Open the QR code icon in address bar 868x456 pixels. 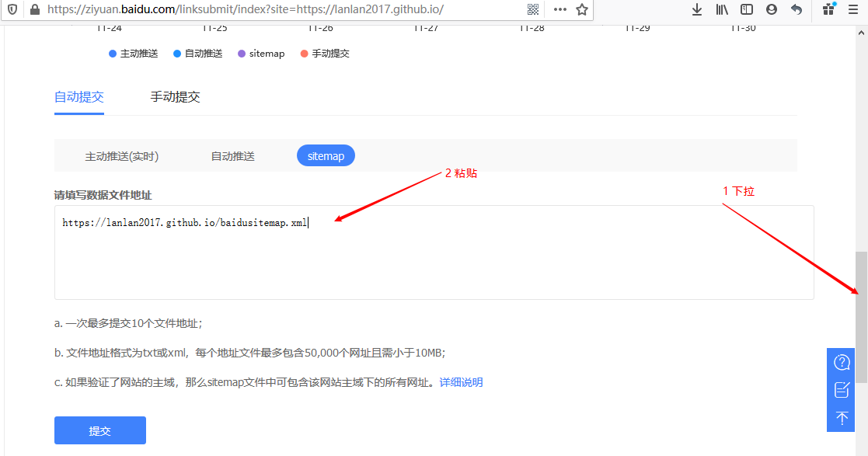click(533, 9)
